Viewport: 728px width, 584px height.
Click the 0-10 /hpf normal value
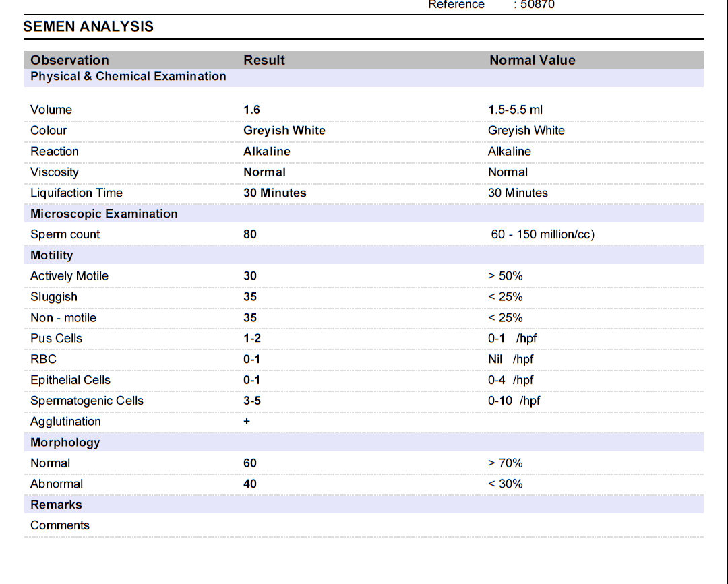[x=514, y=401]
